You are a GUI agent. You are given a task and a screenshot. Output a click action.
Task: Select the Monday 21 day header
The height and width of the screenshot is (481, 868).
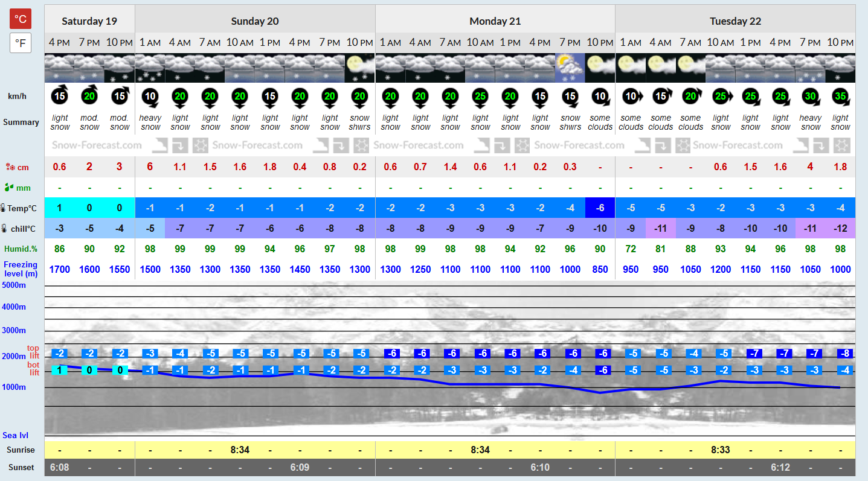point(495,21)
